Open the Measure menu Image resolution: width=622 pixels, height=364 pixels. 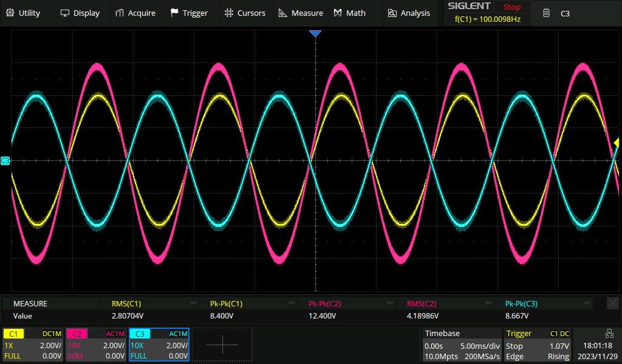tap(301, 13)
